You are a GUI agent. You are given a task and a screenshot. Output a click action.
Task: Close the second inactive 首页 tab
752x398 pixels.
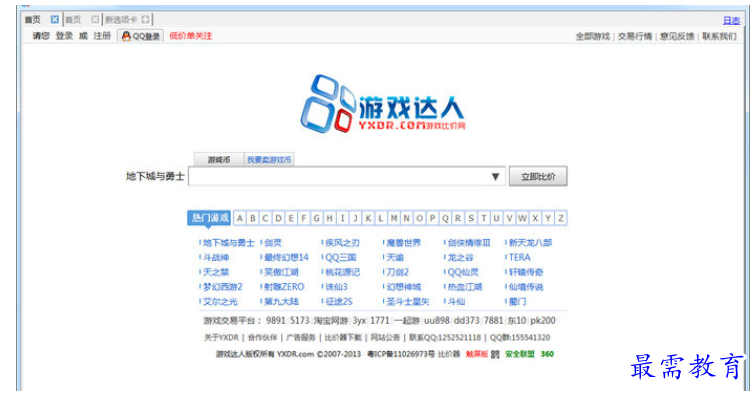pyautogui.click(x=95, y=20)
